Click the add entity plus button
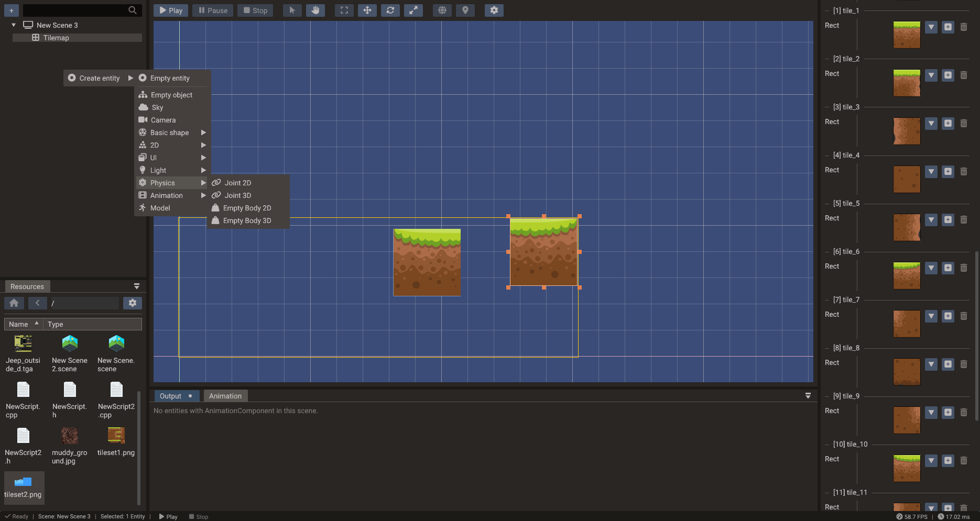Image resolution: width=980 pixels, height=521 pixels. pos(11,10)
